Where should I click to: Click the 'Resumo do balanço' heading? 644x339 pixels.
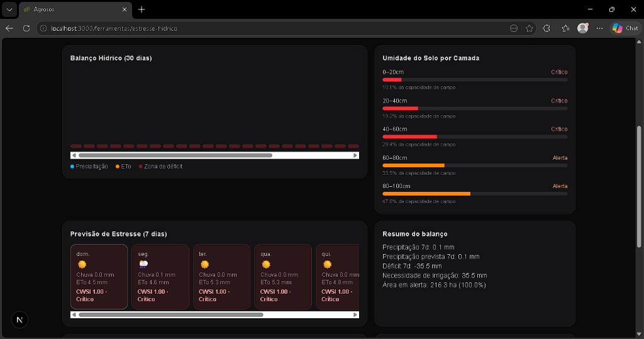pyautogui.click(x=415, y=234)
